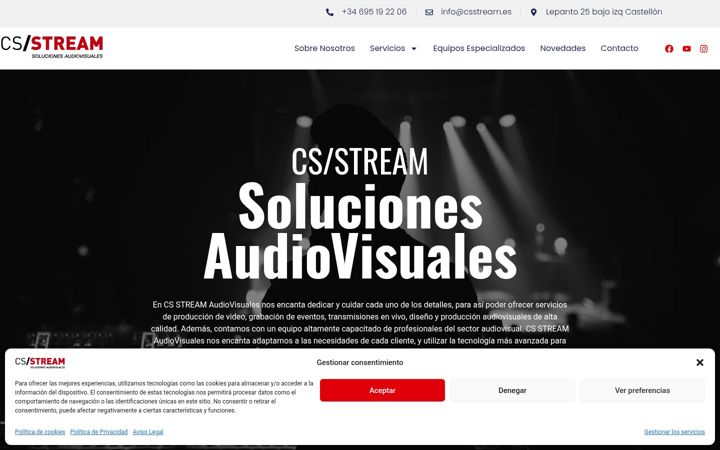The width and height of the screenshot is (720, 450).
Task: Open the Aviso Legal link
Action: point(148,432)
